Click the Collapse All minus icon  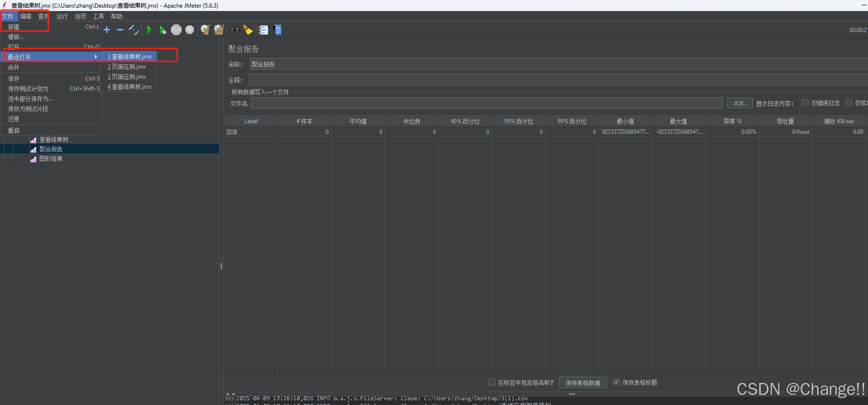(120, 30)
